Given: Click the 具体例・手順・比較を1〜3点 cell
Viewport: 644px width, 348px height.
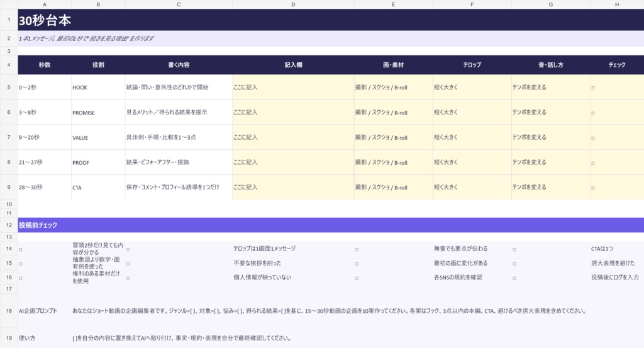Looking at the screenshot, I should coord(179,137).
